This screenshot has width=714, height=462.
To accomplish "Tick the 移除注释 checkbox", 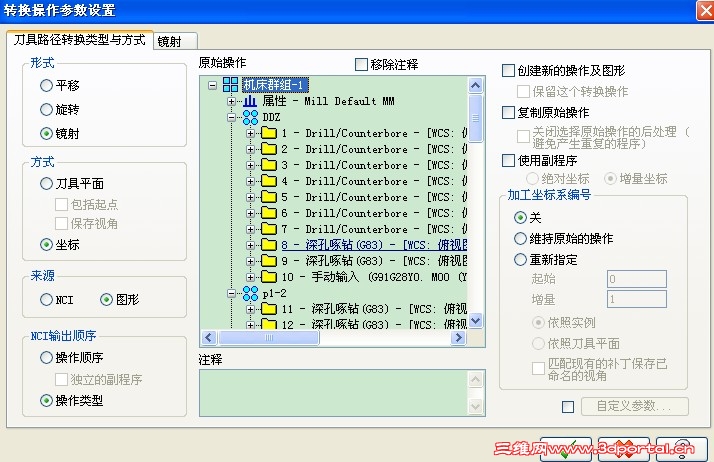I will pyautogui.click(x=361, y=64).
